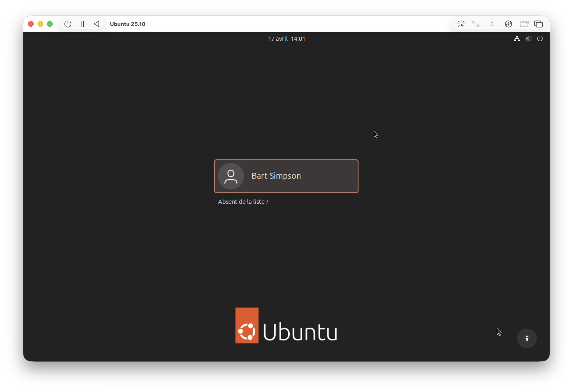The height and width of the screenshot is (392, 573).
Task: Open the shared folder menu
Action: coord(524,24)
